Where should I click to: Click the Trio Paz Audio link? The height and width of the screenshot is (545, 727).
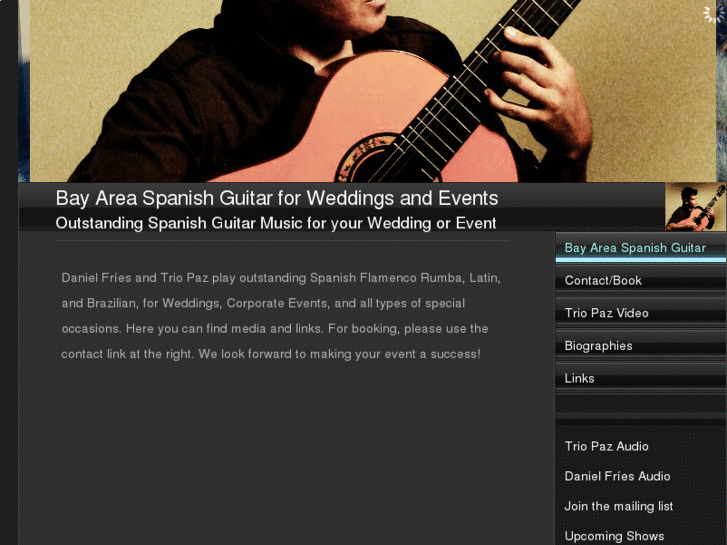click(x=606, y=446)
